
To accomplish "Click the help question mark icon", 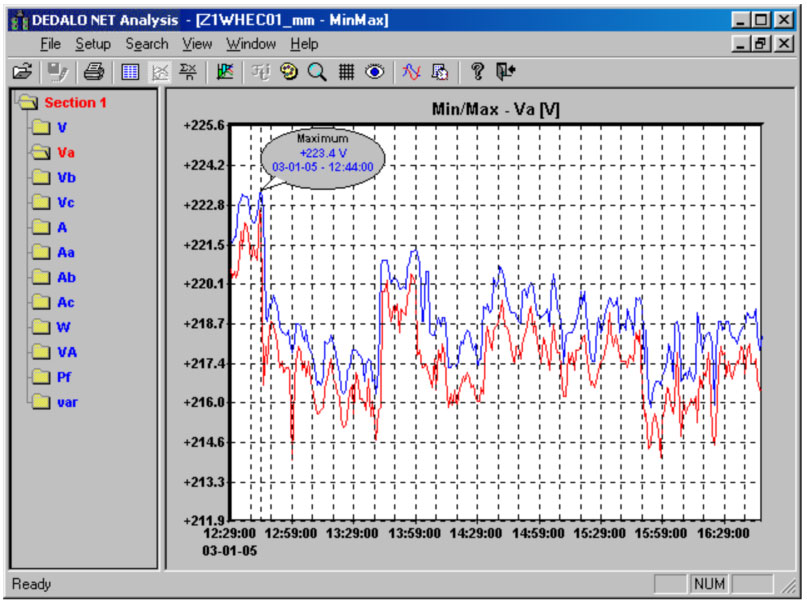I will (477, 72).
